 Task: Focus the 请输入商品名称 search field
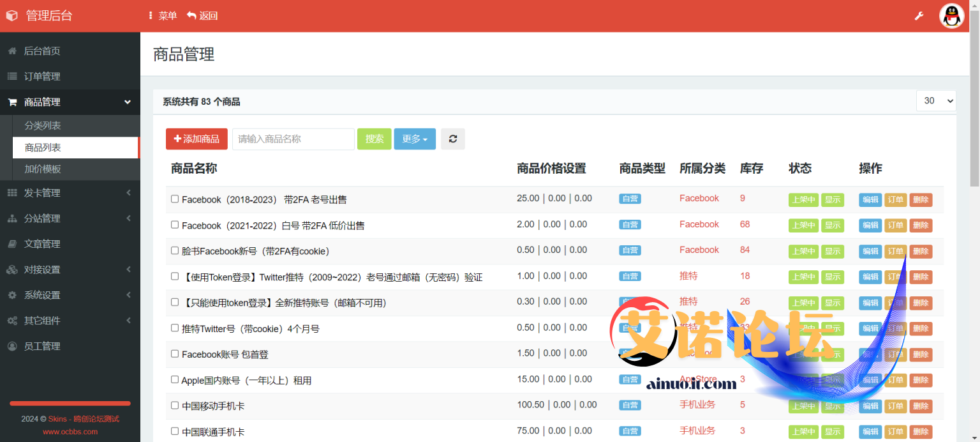tap(293, 139)
